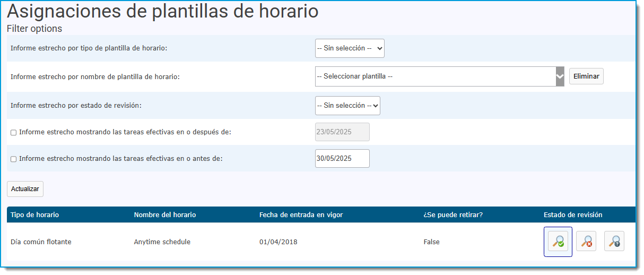644x275 pixels.
Task: Set review to unknown with question-mark magnifier
Action: [x=614, y=242]
